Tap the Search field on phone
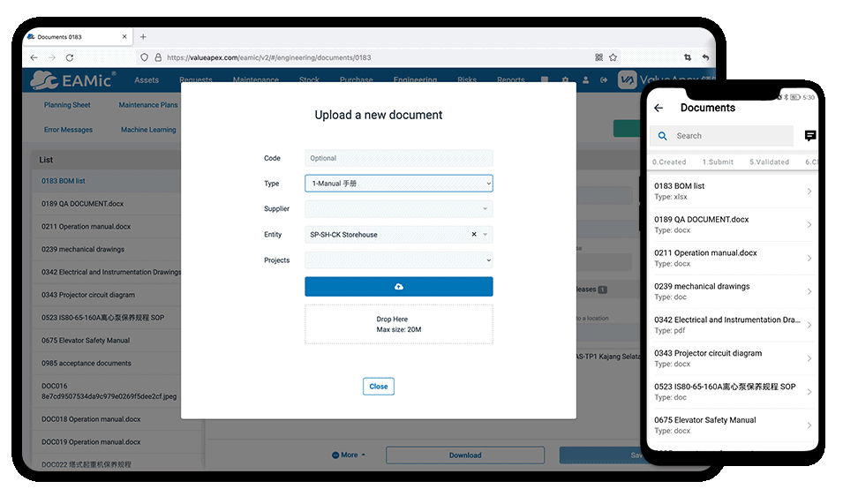843x504 pixels. pos(721,136)
